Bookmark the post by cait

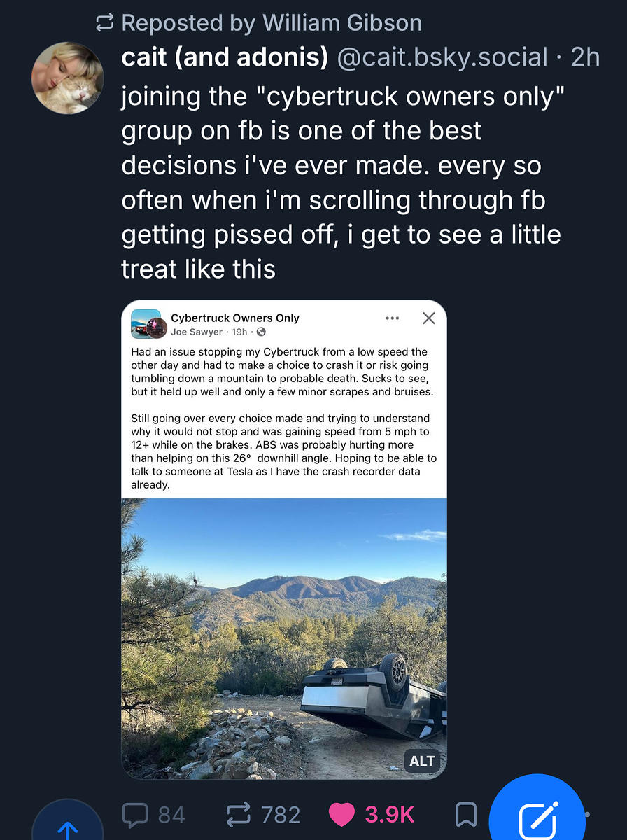tap(466, 814)
